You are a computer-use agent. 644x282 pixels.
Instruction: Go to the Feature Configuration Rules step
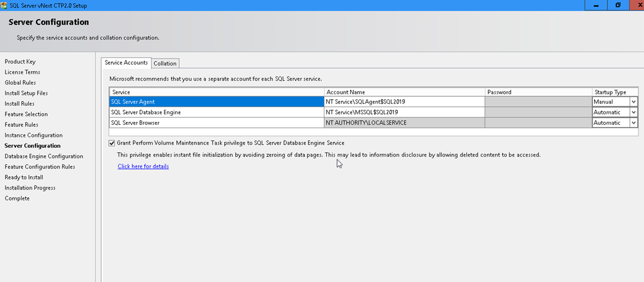[40, 167]
